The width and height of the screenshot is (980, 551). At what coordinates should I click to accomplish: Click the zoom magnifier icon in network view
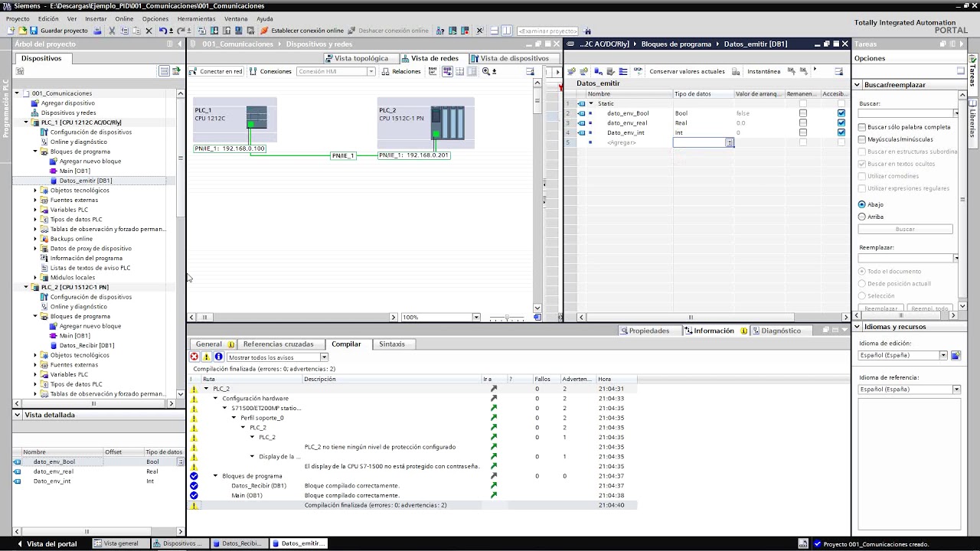(x=486, y=71)
